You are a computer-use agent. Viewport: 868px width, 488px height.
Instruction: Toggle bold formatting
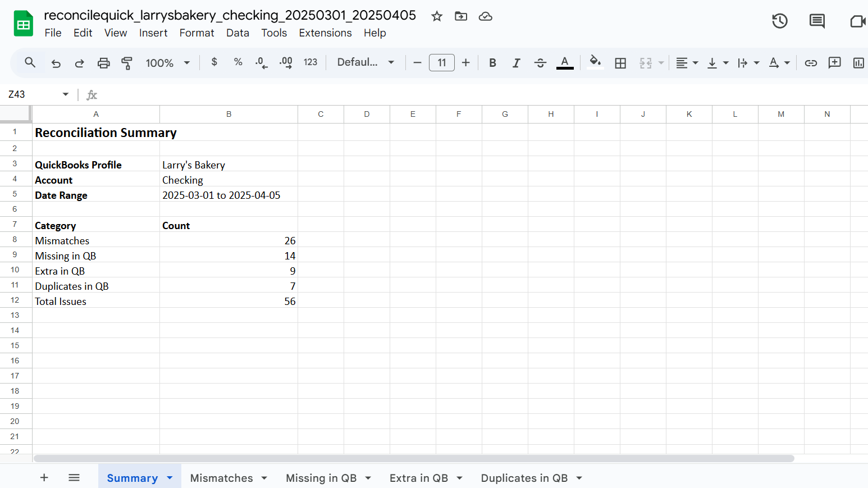[x=492, y=63]
